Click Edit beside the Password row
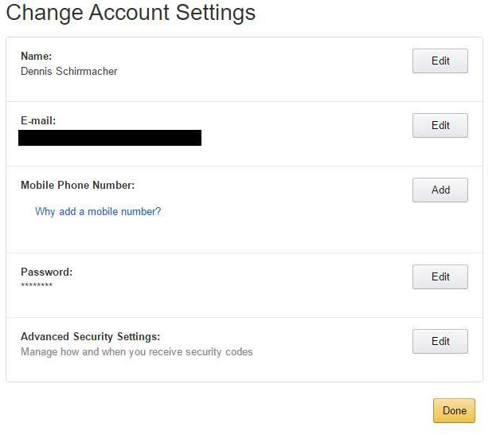Image resolution: width=504 pixels, height=439 pixels. click(440, 277)
